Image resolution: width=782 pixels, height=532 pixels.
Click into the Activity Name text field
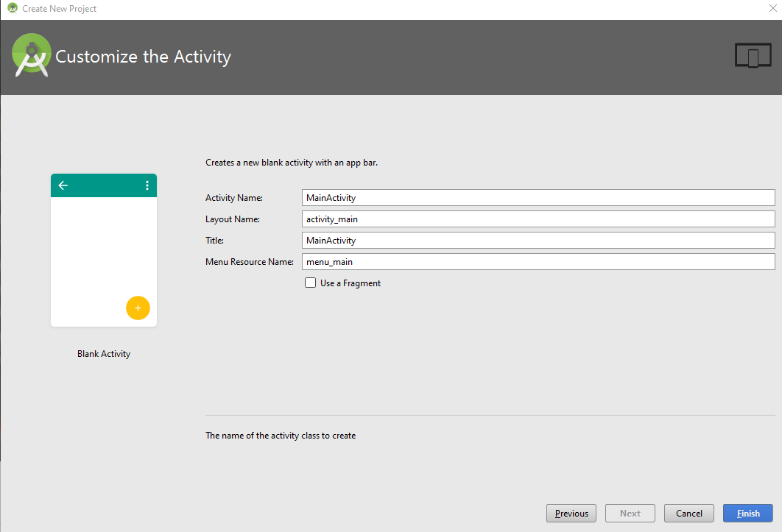[x=538, y=198]
